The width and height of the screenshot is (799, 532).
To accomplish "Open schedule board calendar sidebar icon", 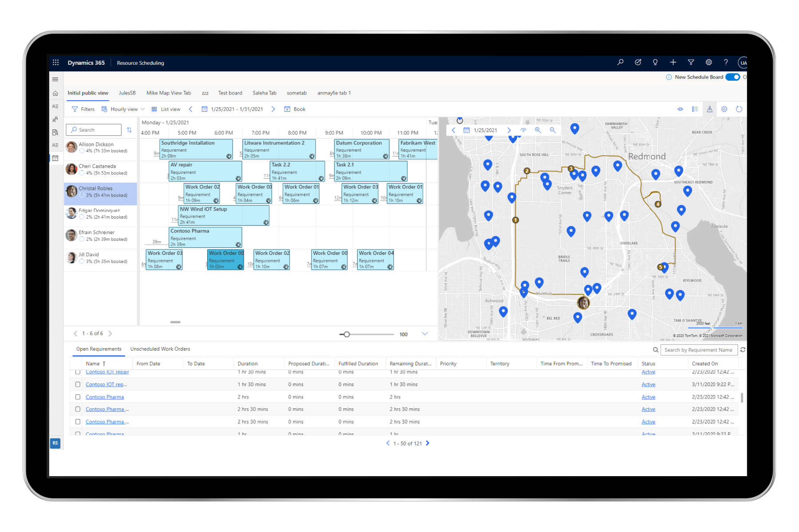I will click(55, 158).
